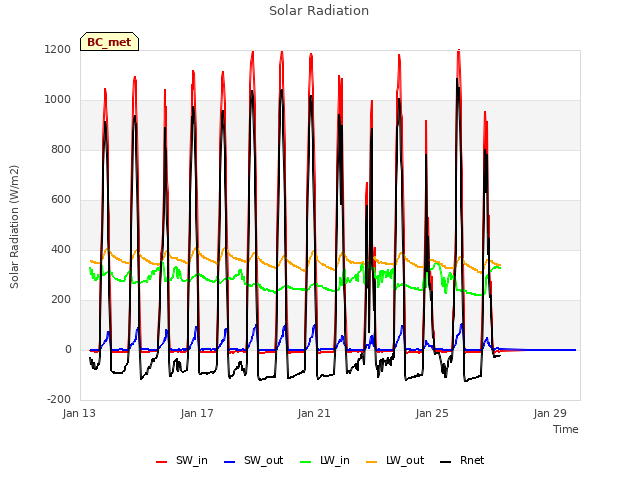
Task: Click the 800 y-axis tick label
Action: 61,149
